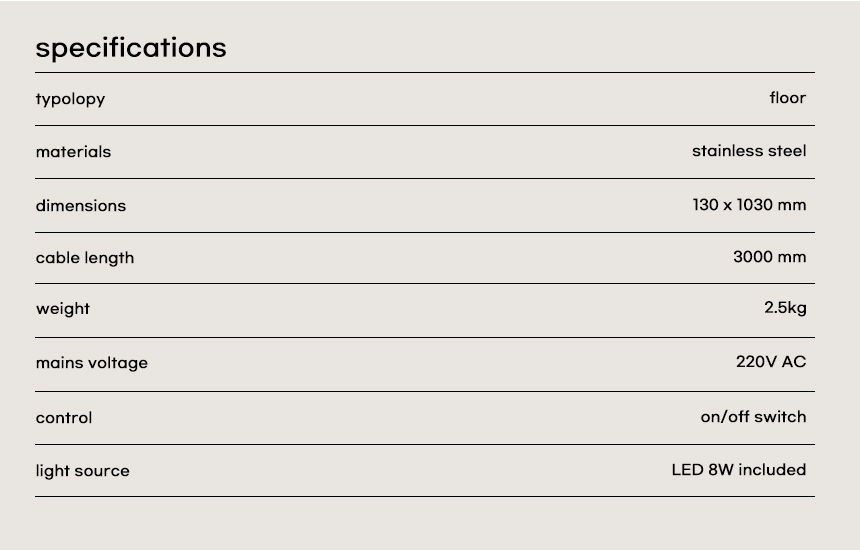Click the 3000 mm value
The height and width of the screenshot is (550, 860).
coord(769,257)
